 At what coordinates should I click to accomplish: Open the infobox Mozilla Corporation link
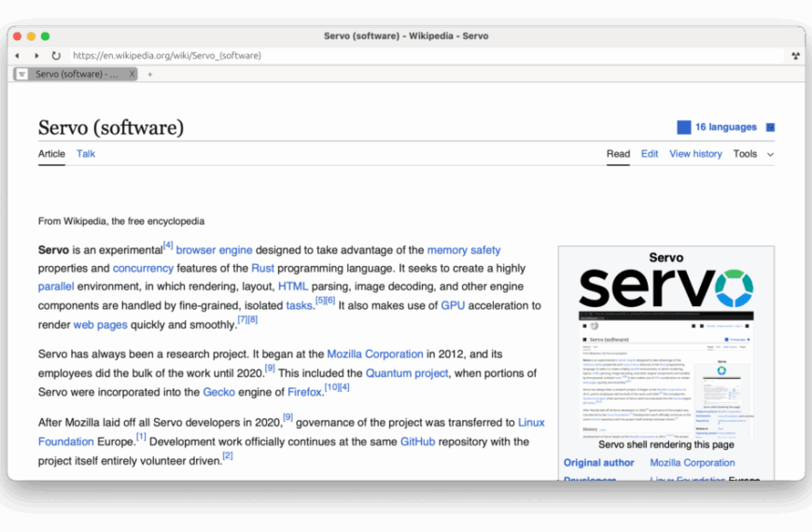(x=693, y=463)
